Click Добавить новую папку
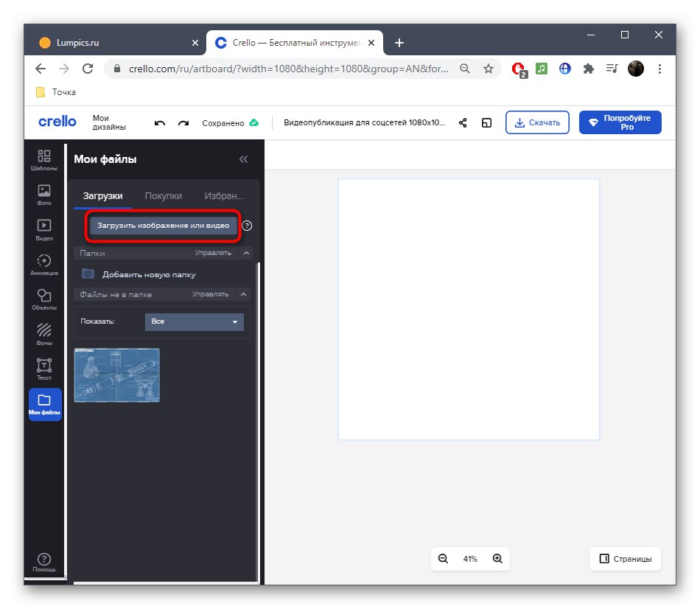 (x=139, y=274)
